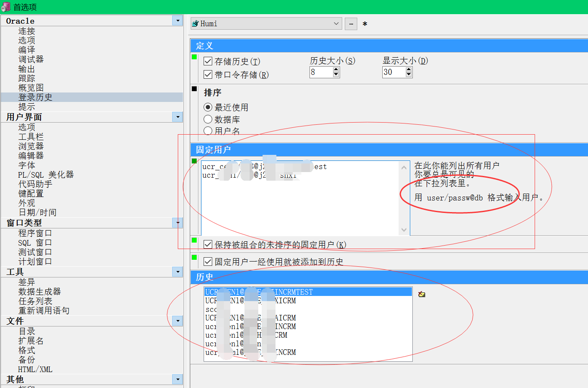Collapse the 文件 section

177,321
